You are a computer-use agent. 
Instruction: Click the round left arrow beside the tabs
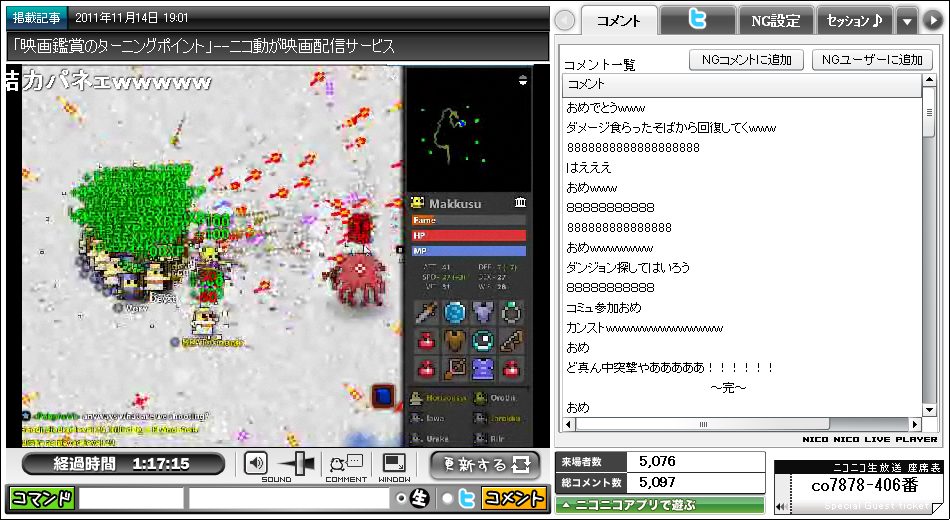pyautogui.click(x=565, y=21)
